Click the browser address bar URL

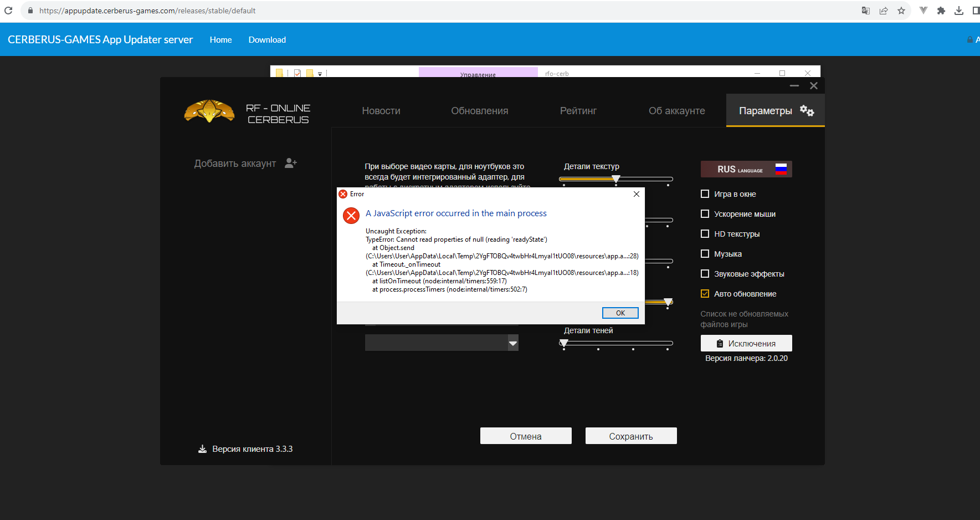147,11
